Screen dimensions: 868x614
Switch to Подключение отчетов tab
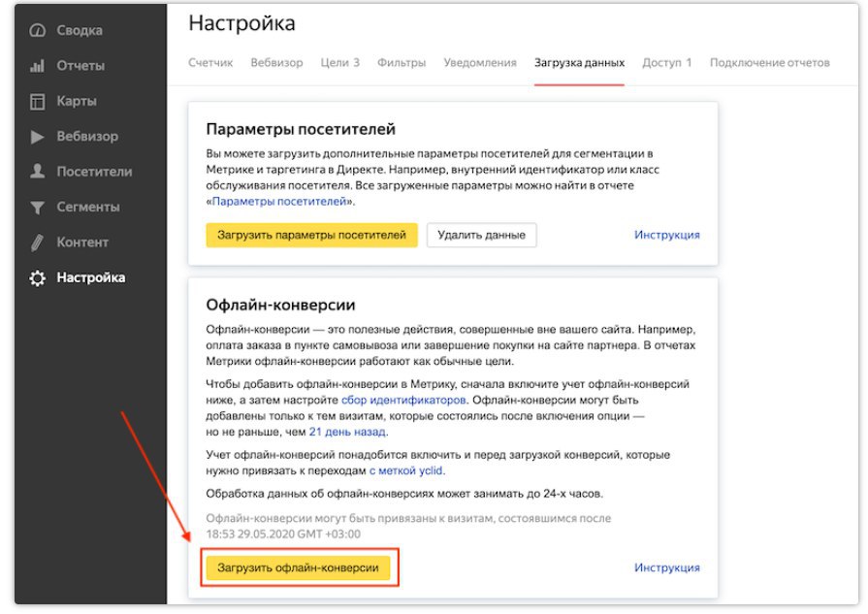(769, 63)
